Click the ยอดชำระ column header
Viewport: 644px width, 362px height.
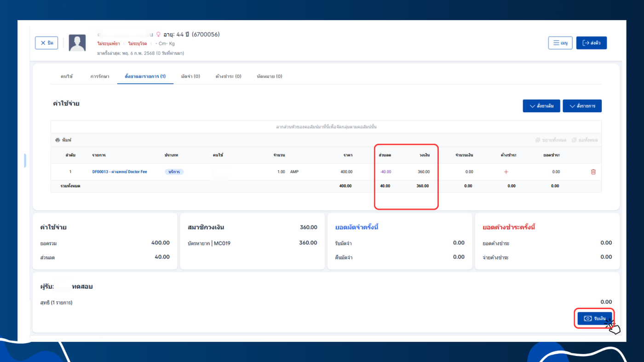[x=552, y=155]
